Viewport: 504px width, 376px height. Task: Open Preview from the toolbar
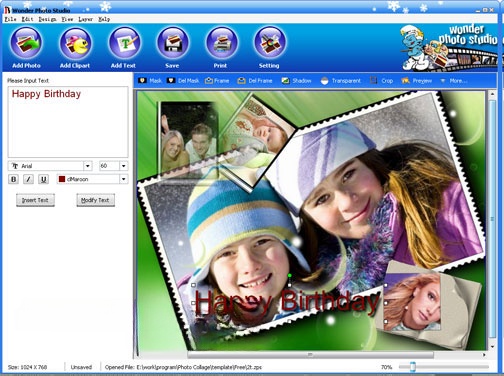[x=417, y=81]
